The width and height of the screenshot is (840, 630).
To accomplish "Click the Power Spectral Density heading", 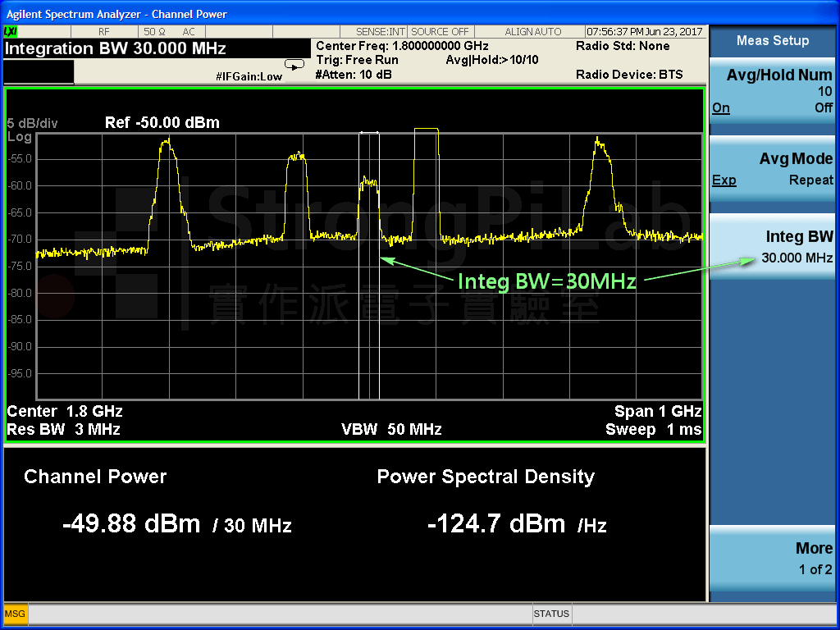I will point(486,477).
